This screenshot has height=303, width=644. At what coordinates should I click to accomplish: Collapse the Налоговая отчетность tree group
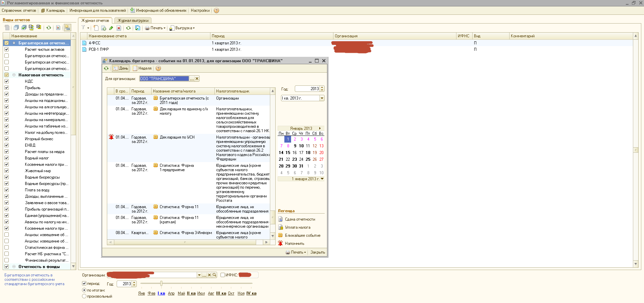point(14,75)
